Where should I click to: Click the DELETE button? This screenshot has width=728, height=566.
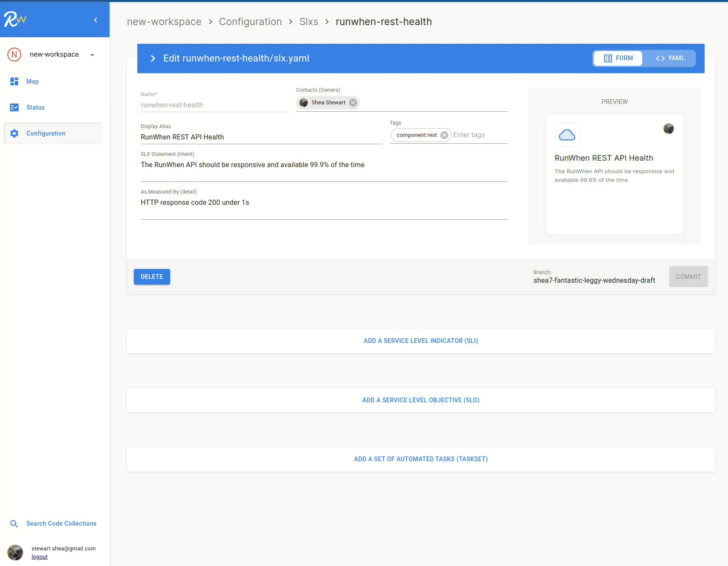pos(152,277)
